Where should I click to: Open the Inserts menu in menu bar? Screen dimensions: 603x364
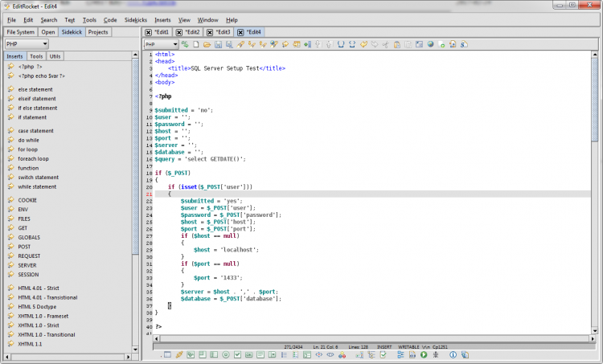click(162, 19)
